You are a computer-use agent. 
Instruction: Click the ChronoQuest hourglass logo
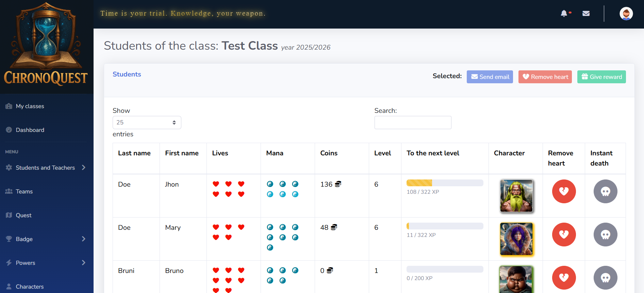click(x=46, y=44)
